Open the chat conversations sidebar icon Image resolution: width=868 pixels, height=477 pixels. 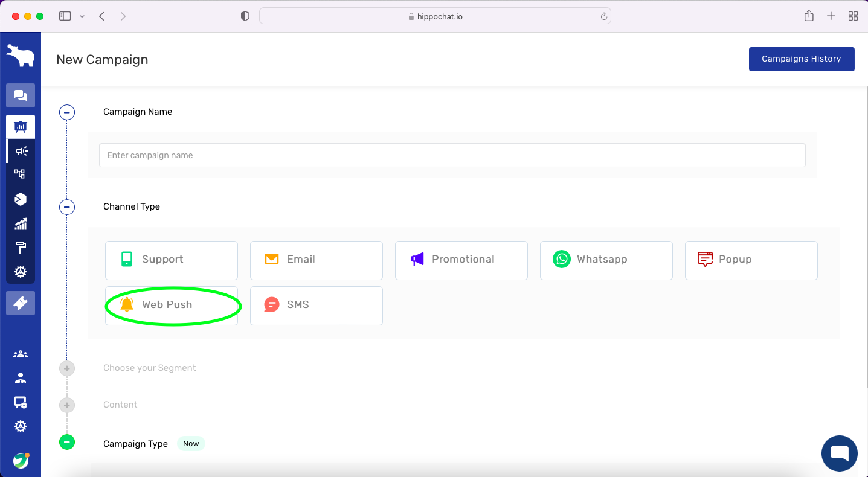pos(21,95)
